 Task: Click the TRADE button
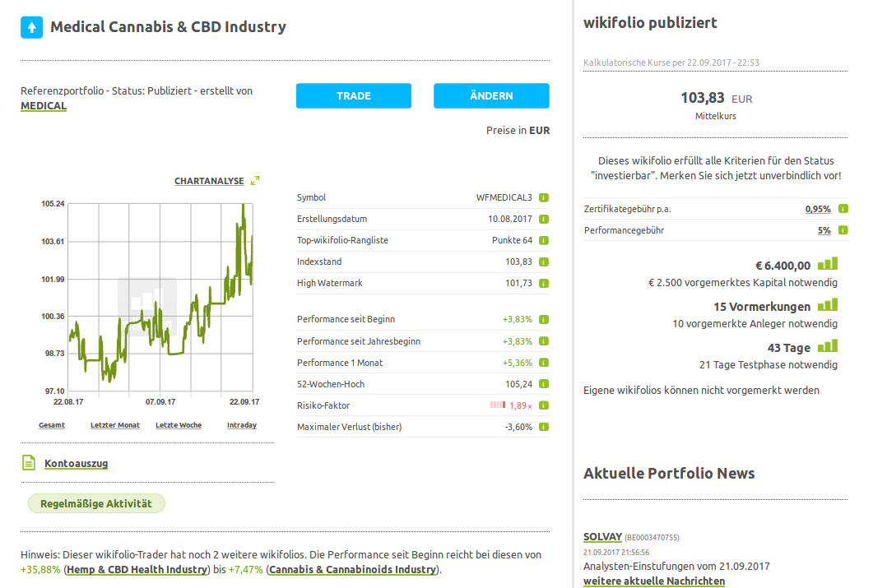click(x=354, y=95)
